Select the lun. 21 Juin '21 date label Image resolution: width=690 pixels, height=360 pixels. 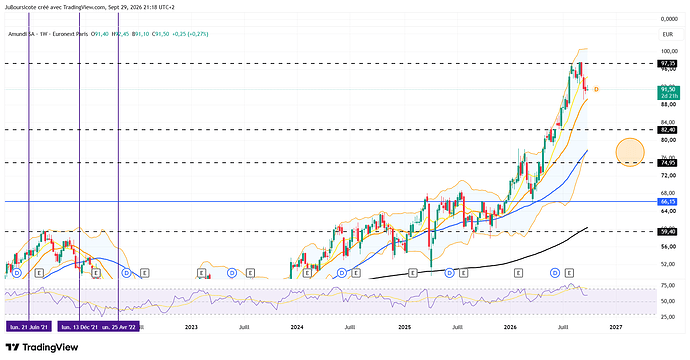click(x=29, y=327)
